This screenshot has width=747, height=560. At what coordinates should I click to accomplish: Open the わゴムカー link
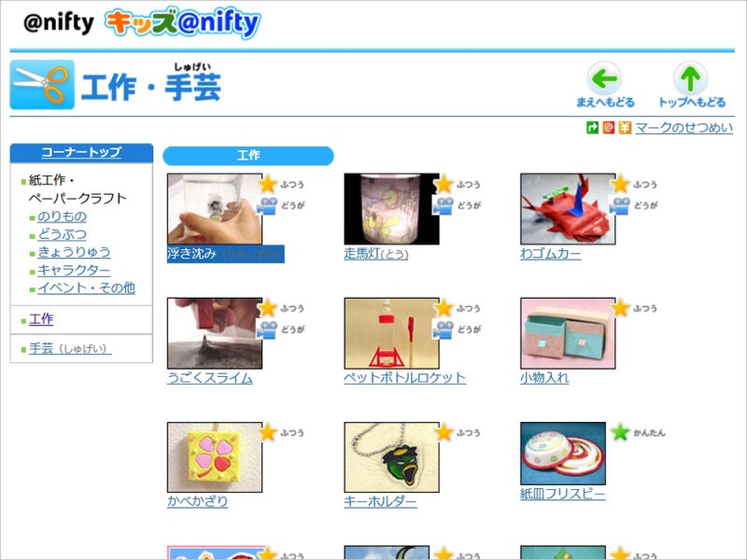550,254
